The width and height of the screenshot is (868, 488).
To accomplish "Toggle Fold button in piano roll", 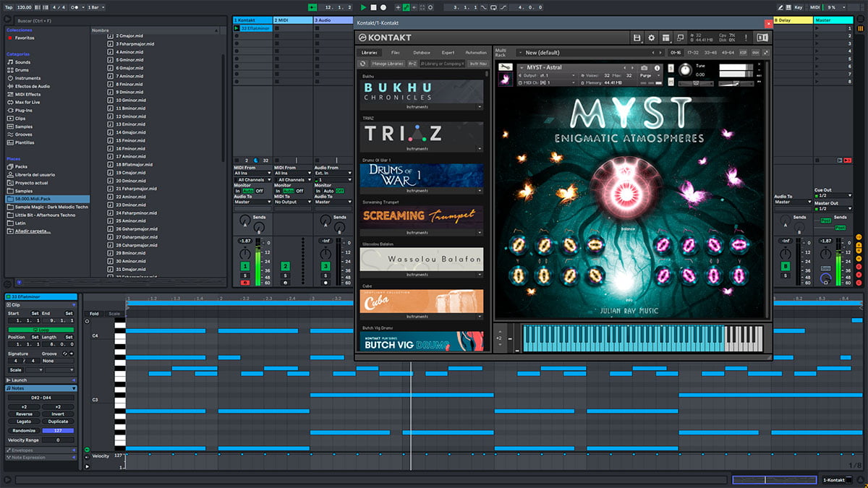I will pyautogui.click(x=94, y=314).
